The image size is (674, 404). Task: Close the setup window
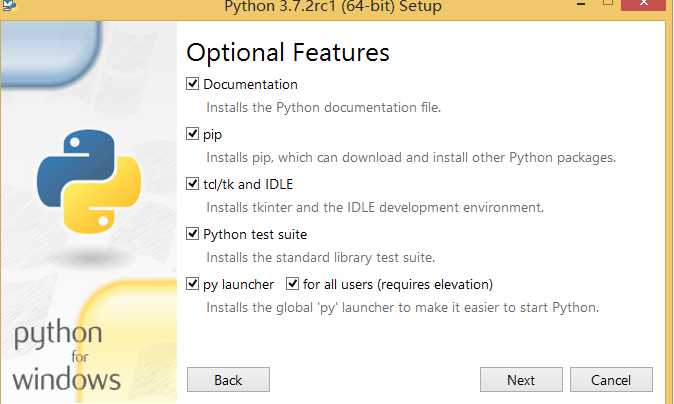tap(643, 4)
